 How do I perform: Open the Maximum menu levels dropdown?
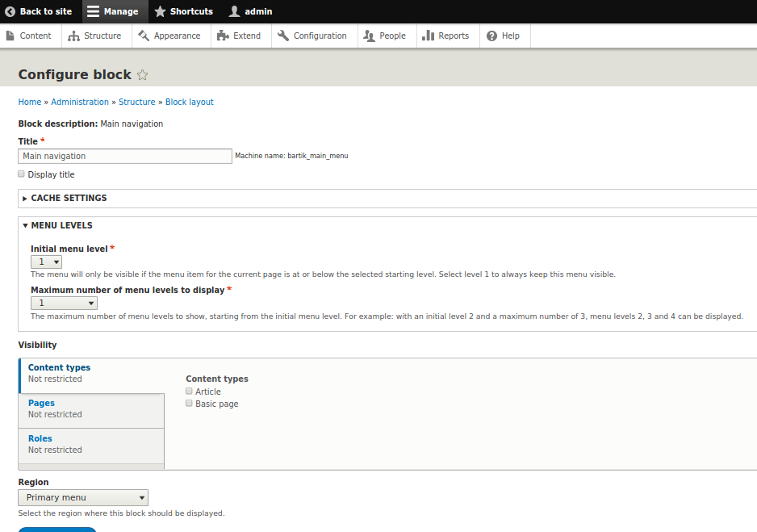click(64, 302)
